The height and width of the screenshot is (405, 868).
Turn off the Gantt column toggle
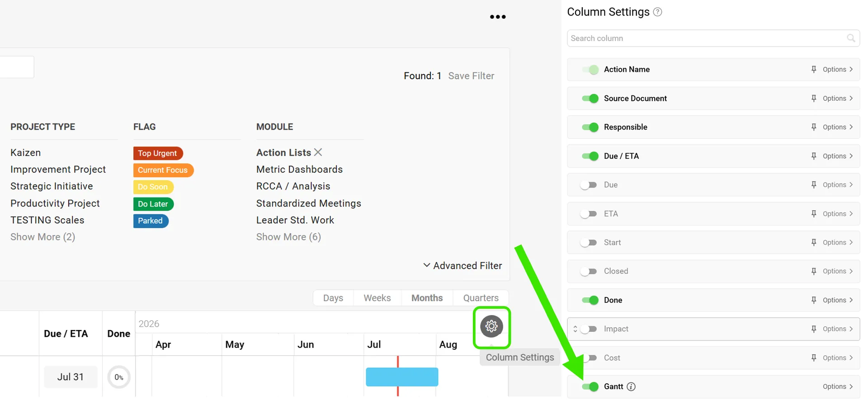coord(590,386)
